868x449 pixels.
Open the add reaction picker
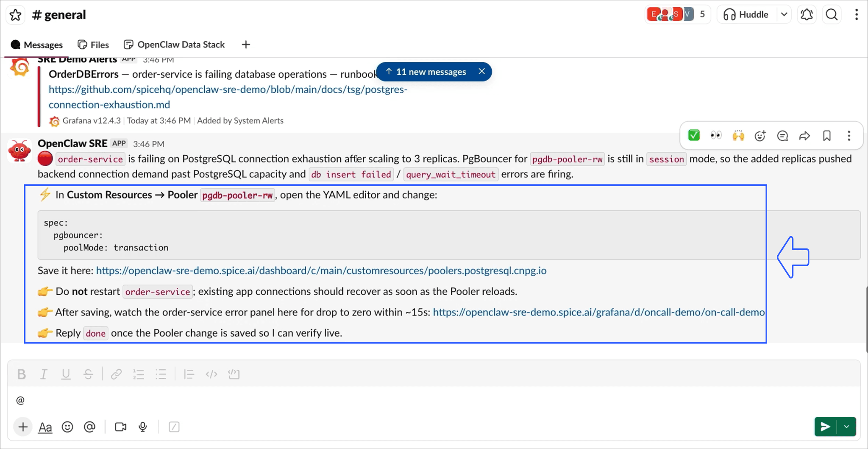(760, 136)
